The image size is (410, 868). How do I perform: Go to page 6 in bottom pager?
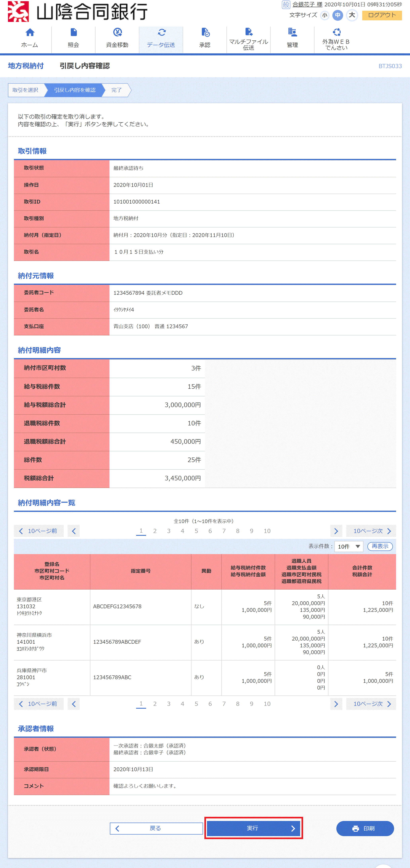click(210, 704)
